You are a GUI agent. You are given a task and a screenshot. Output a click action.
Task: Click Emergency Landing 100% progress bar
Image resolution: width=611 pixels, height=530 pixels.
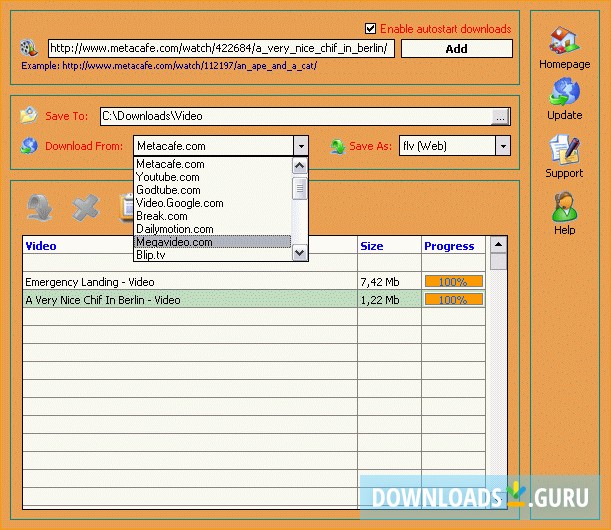454,281
